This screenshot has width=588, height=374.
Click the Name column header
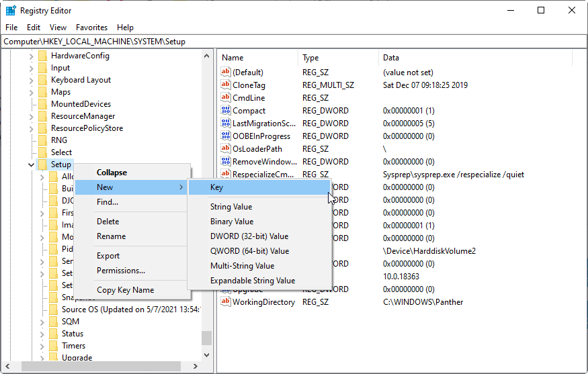[257, 58]
